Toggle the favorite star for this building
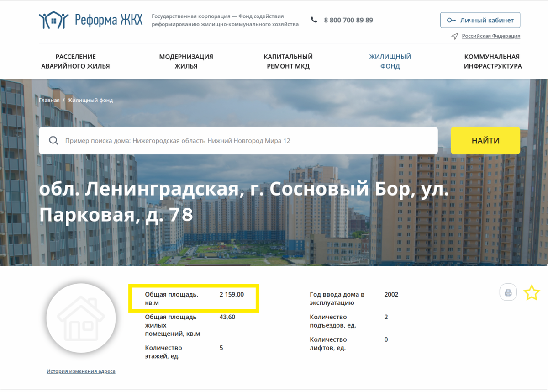 point(532,292)
